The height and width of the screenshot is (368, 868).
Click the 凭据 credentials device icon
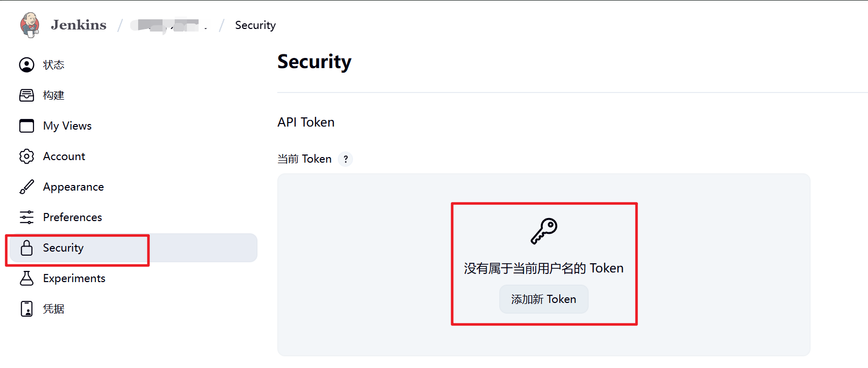26,309
